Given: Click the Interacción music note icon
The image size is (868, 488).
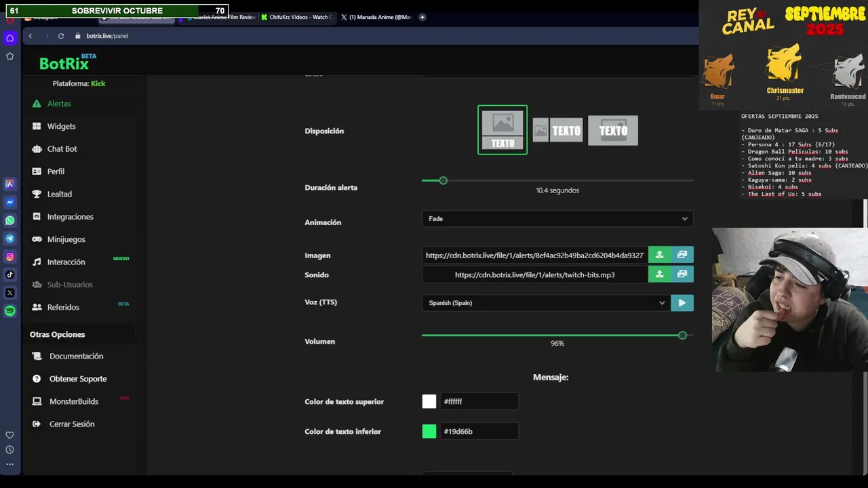Looking at the screenshot, I should (x=37, y=262).
